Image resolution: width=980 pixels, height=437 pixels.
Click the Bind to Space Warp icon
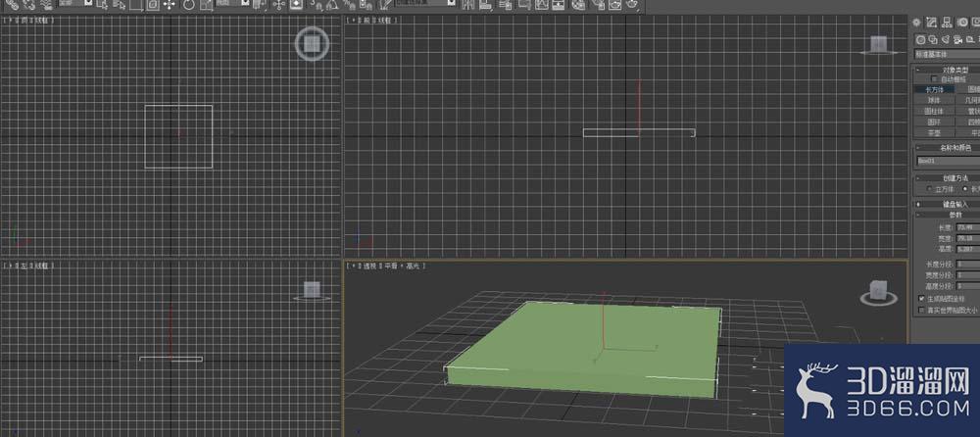[47, 5]
